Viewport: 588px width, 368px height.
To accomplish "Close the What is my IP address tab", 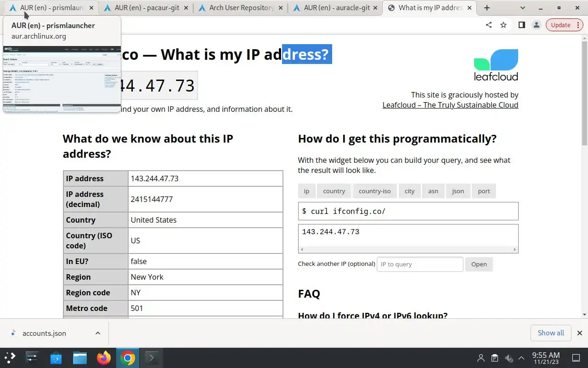I will coord(470,8).
